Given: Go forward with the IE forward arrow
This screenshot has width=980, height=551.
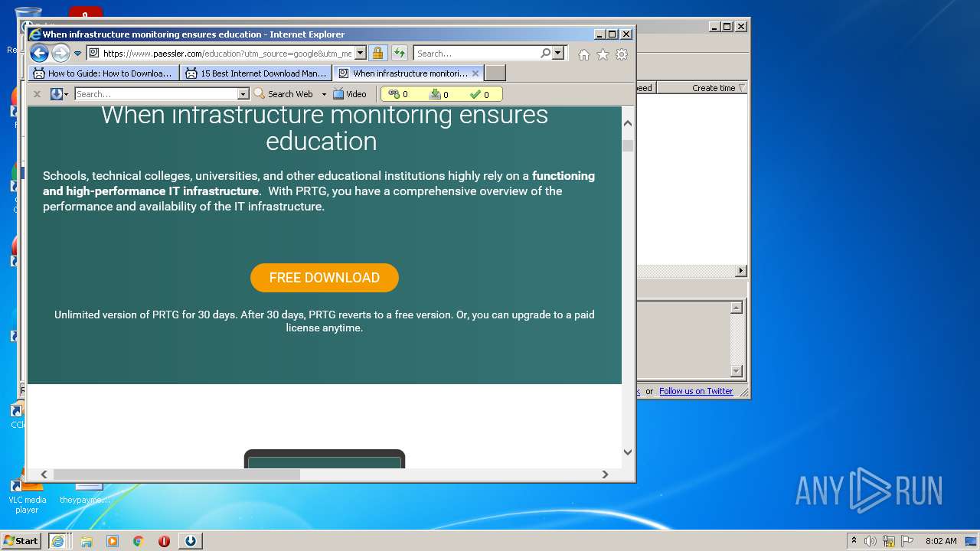Looking at the screenshot, I should click(60, 54).
